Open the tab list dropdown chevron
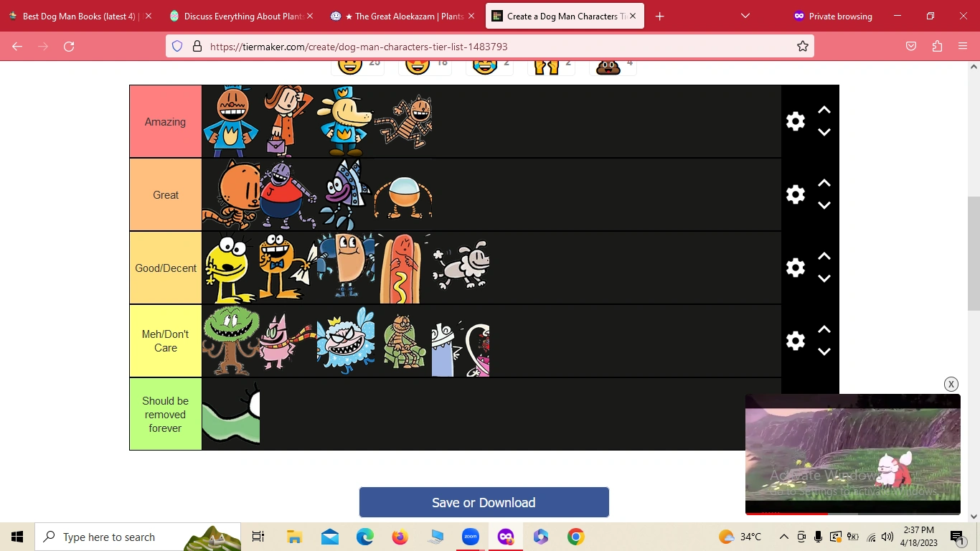Screen dimensions: 980x551 tap(745, 15)
